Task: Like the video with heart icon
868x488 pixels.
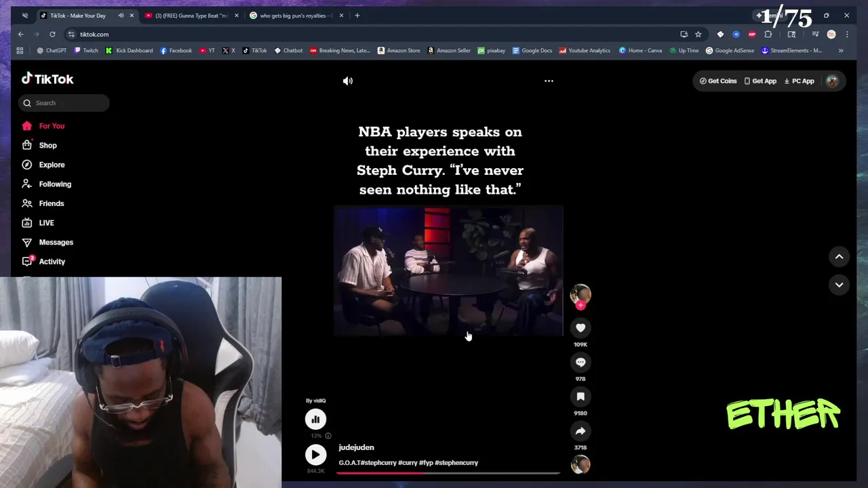Action: tap(580, 328)
